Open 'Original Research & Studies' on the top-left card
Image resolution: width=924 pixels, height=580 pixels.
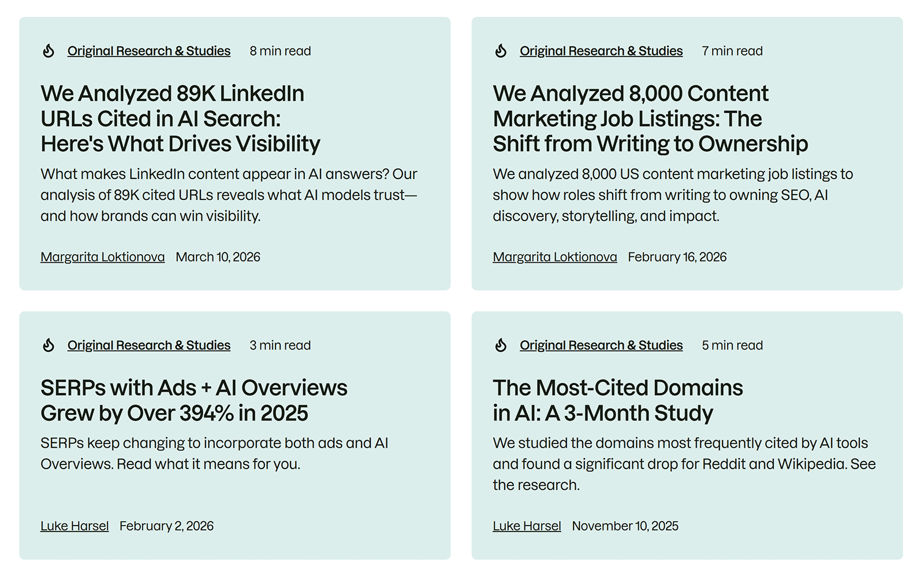point(148,51)
